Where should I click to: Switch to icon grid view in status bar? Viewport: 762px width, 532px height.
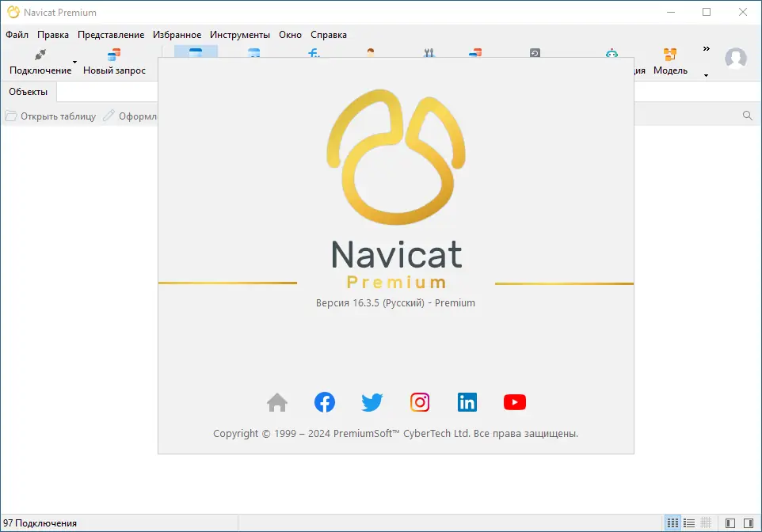tap(672, 523)
